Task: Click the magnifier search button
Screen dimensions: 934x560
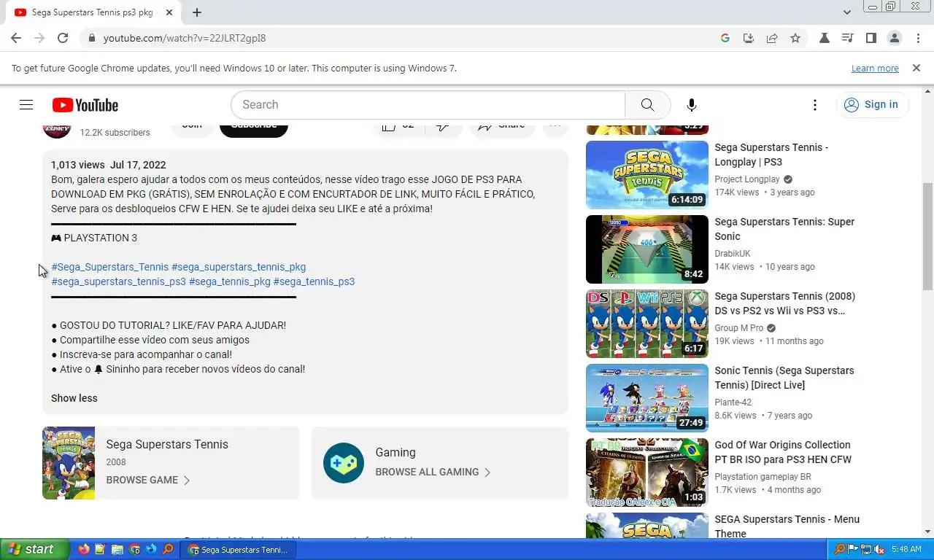Action: 647,105
